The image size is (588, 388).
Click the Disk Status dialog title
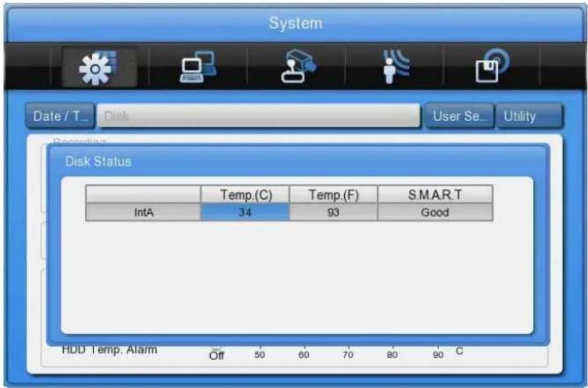pos(98,161)
